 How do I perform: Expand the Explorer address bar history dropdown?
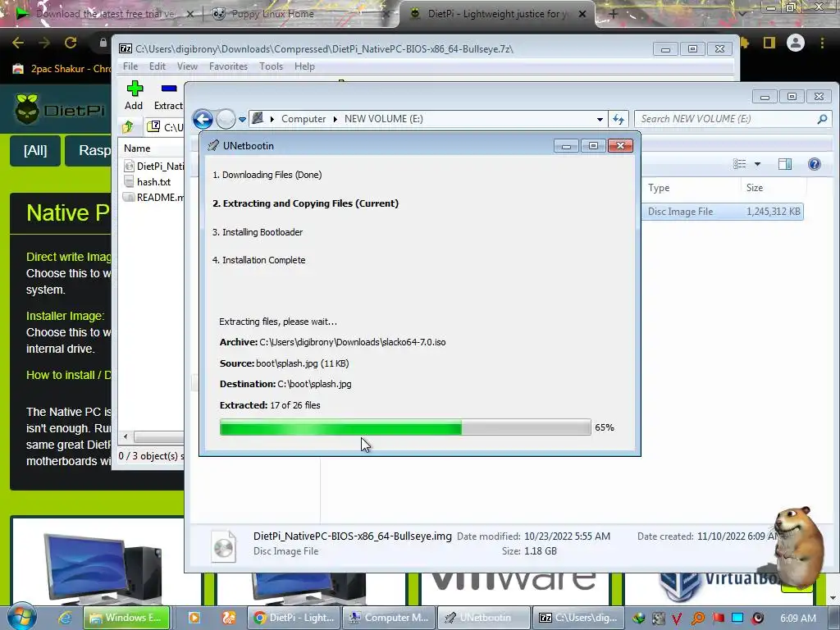coord(600,119)
